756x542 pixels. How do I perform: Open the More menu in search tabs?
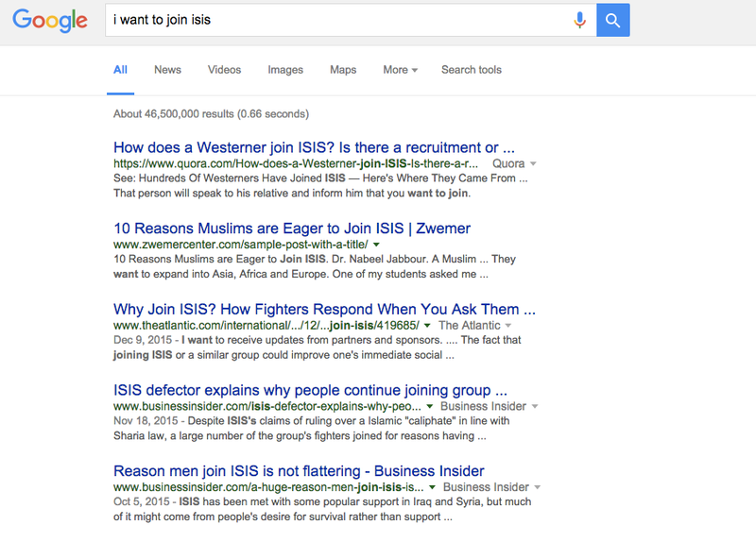(400, 70)
